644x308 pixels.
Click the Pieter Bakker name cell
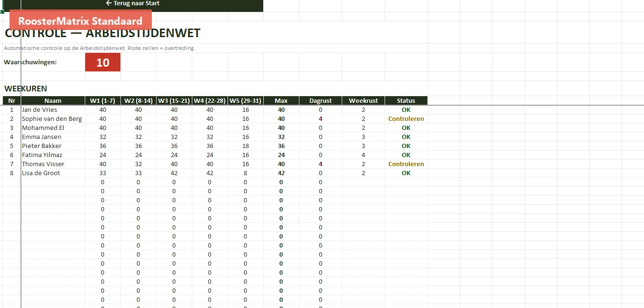tap(53, 146)
